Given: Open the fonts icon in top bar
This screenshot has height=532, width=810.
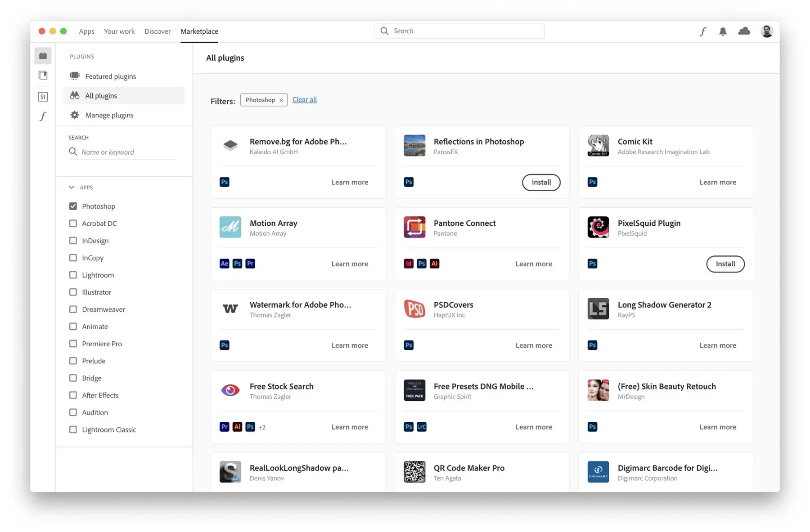Looking at the screenshot, I should point(702,31).
